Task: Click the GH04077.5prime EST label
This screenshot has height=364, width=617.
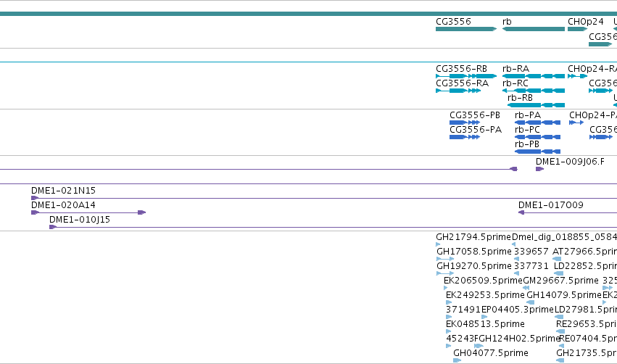Action: coord(491,353)
